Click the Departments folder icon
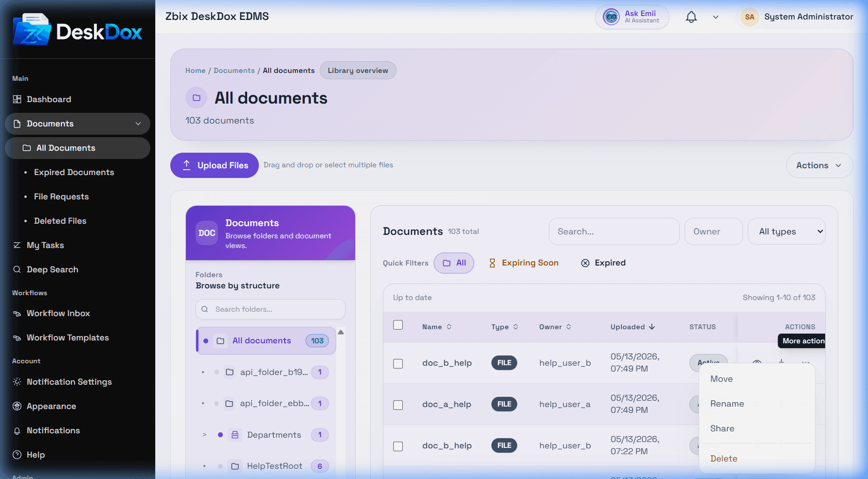Screen dimensions: 868x479 pyautogui.click(x=235, y=435)
